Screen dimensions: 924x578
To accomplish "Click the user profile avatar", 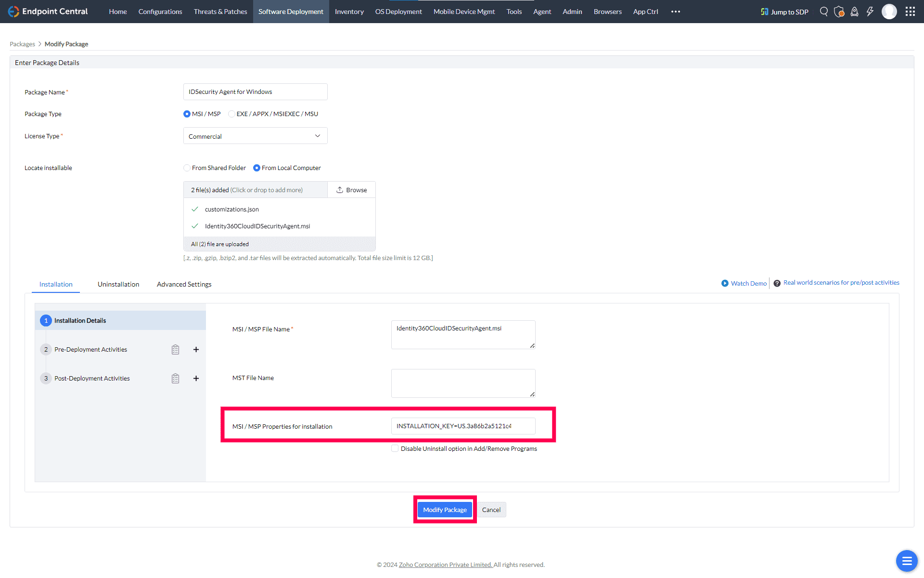I will (x=889, y=12).
